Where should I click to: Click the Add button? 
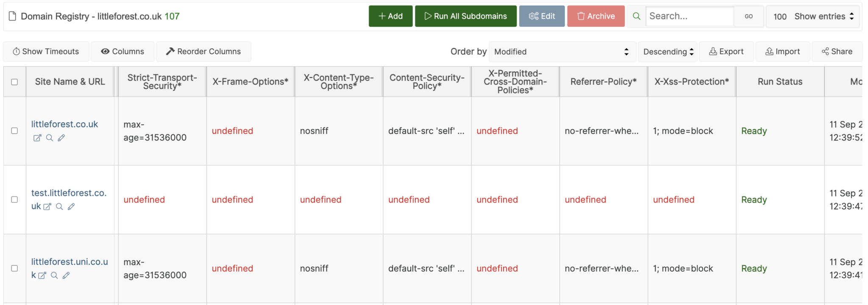pos(390,16)
